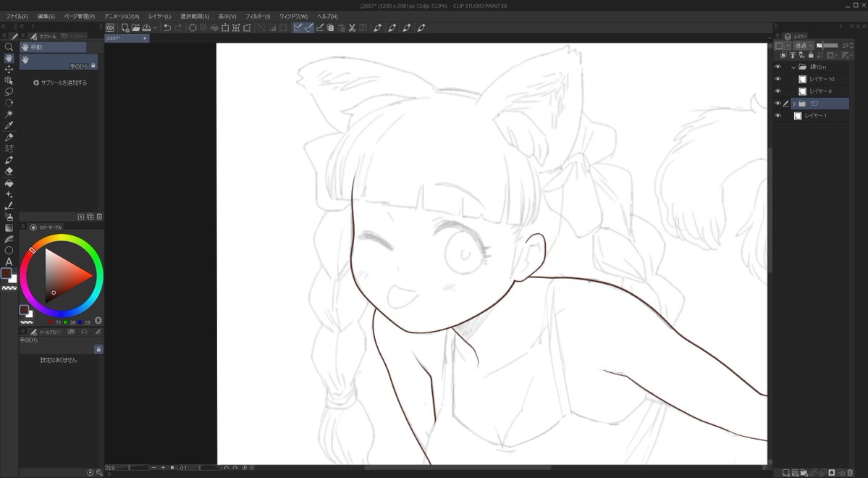The image size is (868, 478).
Task: Click サブツールを追加する button
Action: click(60, 83)
